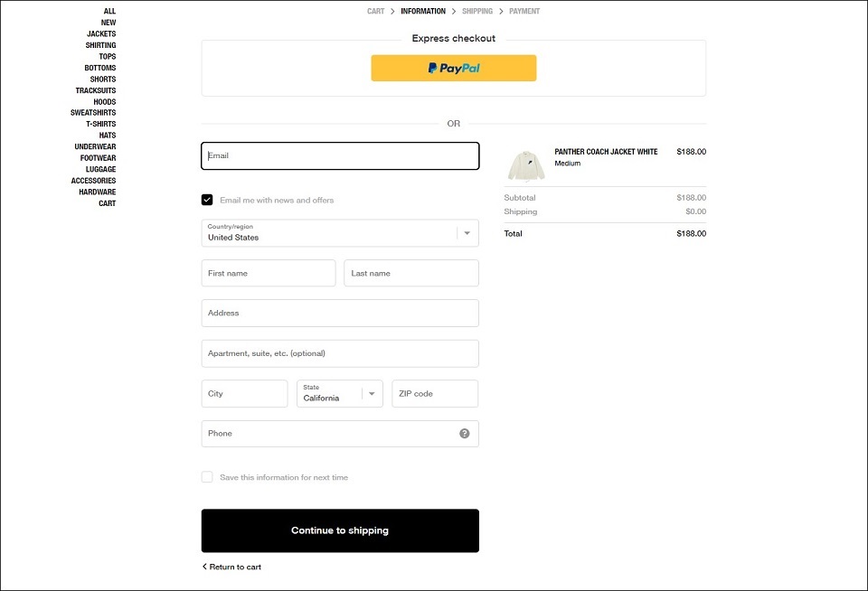This screenshot has width=868, height=591.
Task: Open NEW category in sidebar
Action: [108, 23]
